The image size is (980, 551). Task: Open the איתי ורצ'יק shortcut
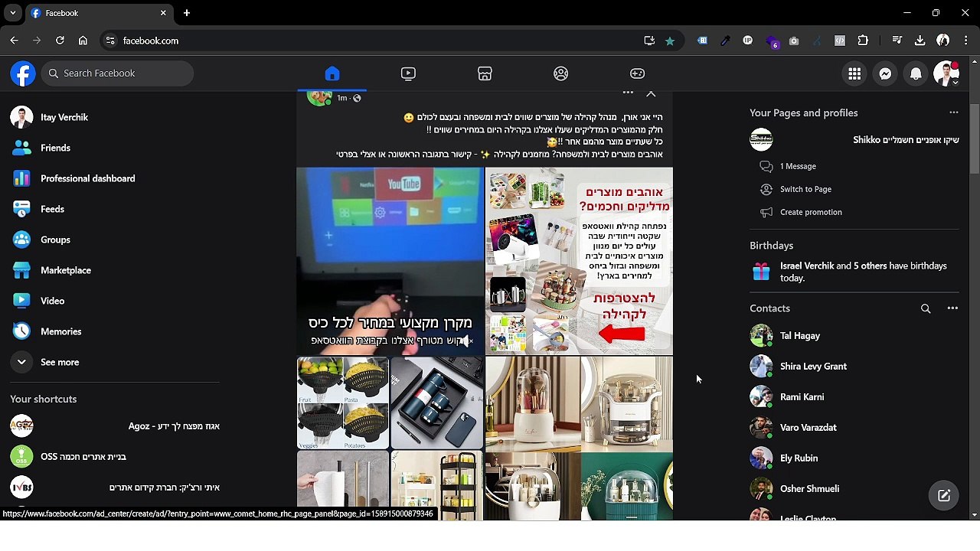click(115, 487)
